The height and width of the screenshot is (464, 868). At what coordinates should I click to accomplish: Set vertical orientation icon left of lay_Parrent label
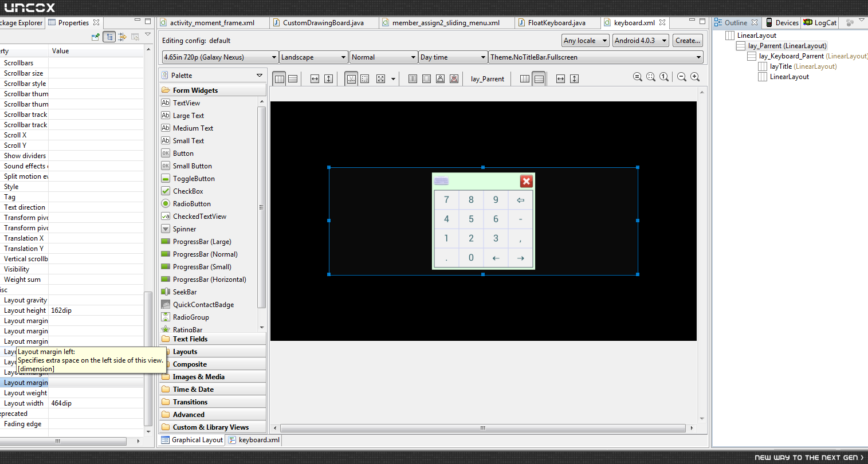coord(293,79)
